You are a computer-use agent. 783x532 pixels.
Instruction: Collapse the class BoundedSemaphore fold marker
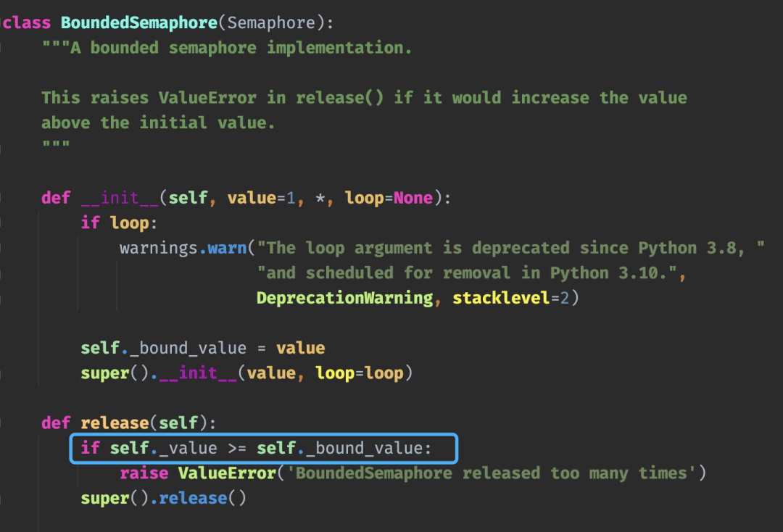(x=3, y=22)
